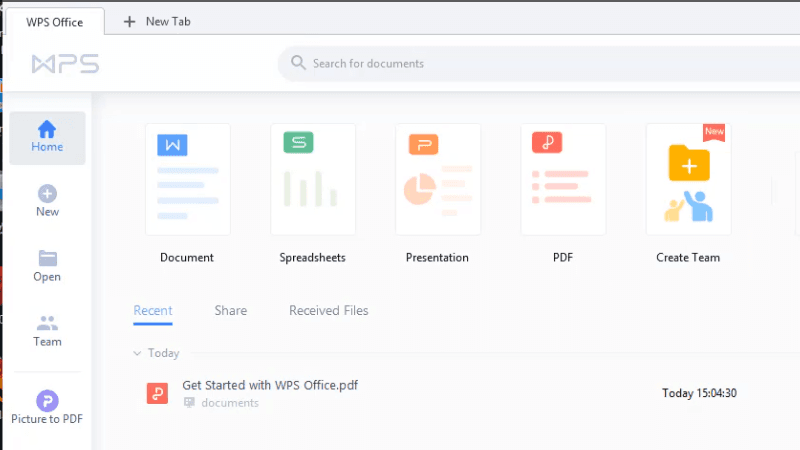The width and height of the screenshot is (800, 450).
Task: Open the Received Files tab
Action: click(328, 311)
